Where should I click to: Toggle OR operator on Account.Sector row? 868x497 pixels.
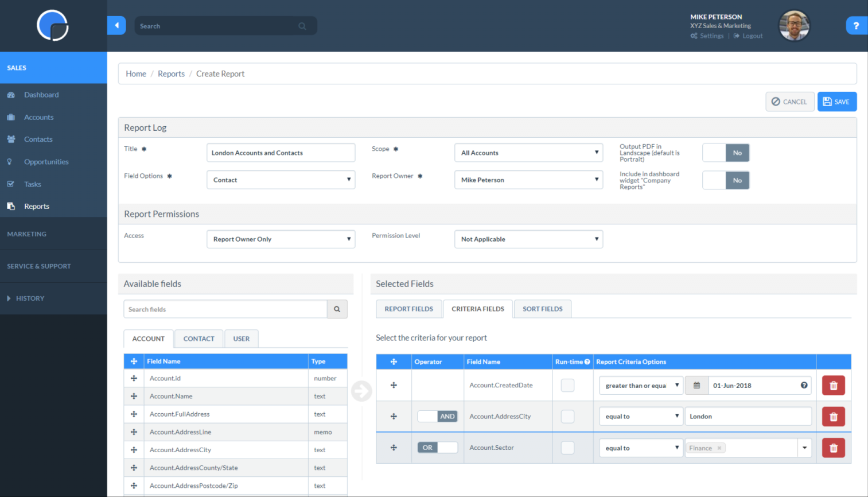coord(437,447)
